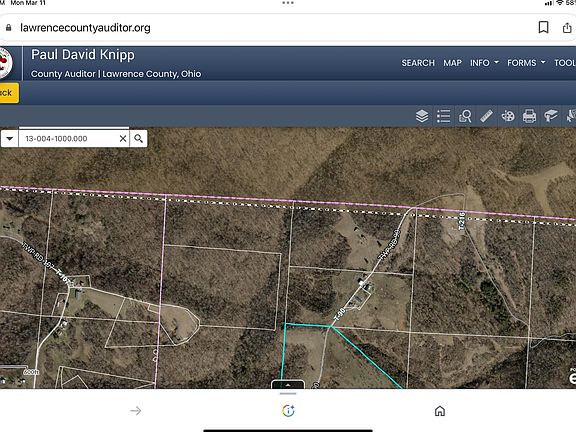Open the graduation cap help icon
Viewport: 576px width, 432px height.
click(551, 116)
